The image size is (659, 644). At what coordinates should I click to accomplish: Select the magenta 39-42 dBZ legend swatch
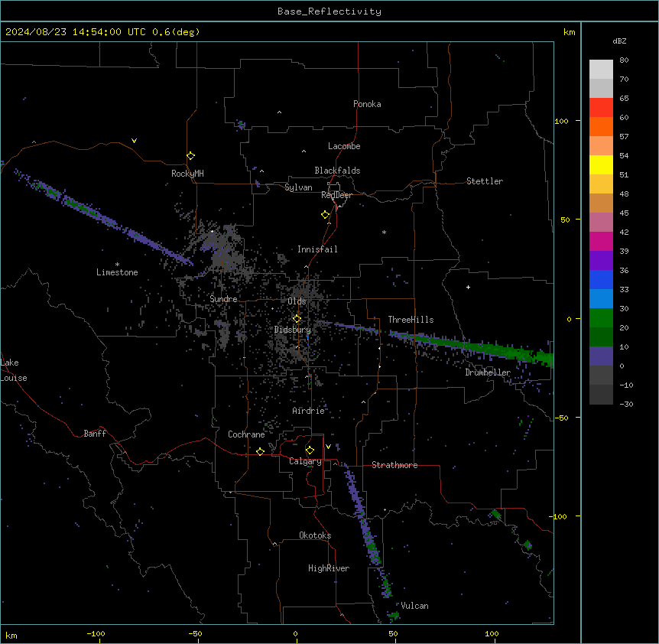[601, 242]
